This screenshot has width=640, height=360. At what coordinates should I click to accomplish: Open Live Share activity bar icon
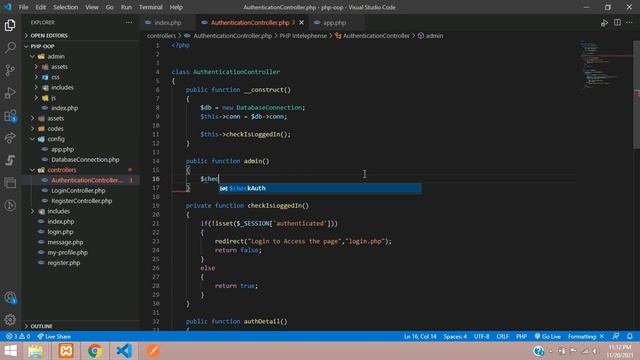click(10, 138)
